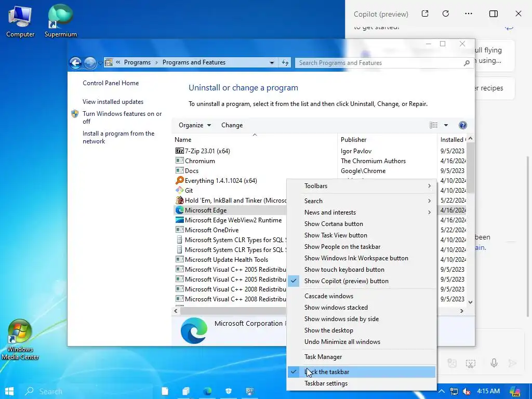Open the Supermium desktop shortcut

60,21
